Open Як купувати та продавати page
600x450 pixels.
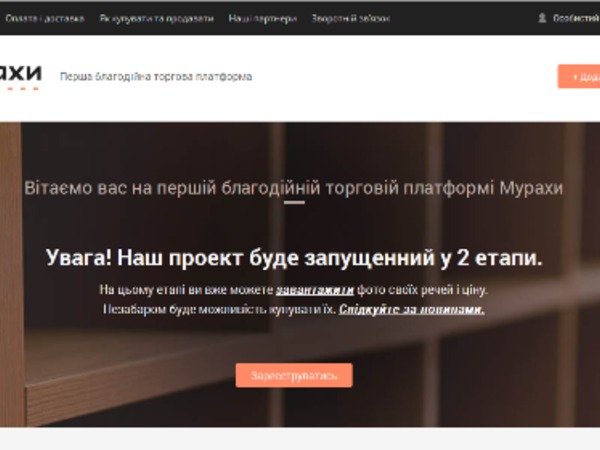(155, 18)
